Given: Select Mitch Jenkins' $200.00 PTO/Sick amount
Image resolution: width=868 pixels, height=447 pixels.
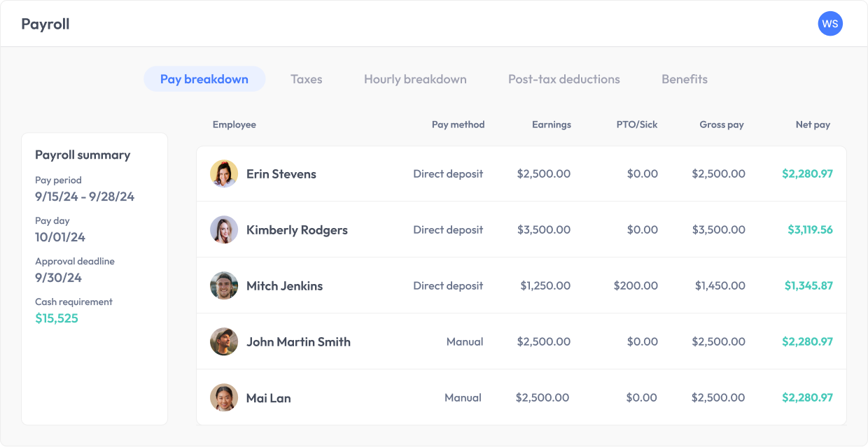Looking at the screenshot, I should (636, 285).
